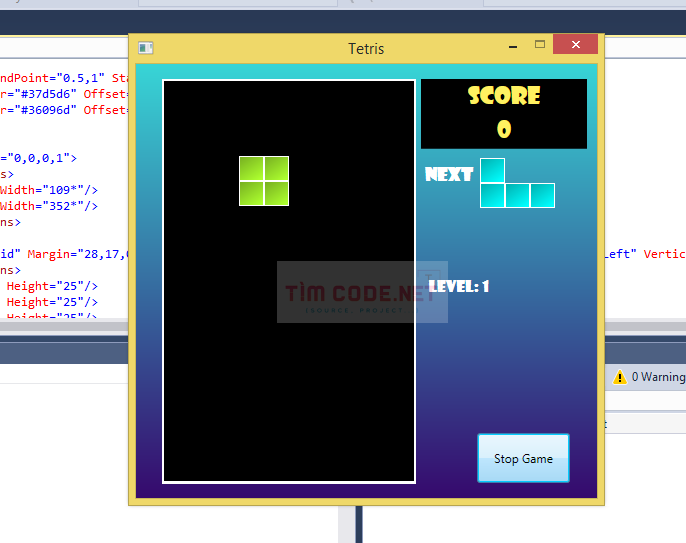This screenshot has height=543, width=686.
Task: Click the Stop Game button
Action: tap(523, 458)
